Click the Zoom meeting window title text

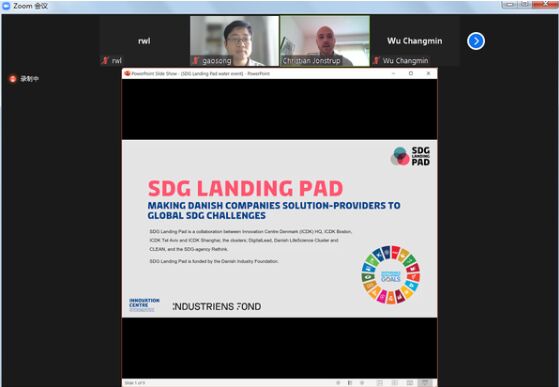coord(30,6)
